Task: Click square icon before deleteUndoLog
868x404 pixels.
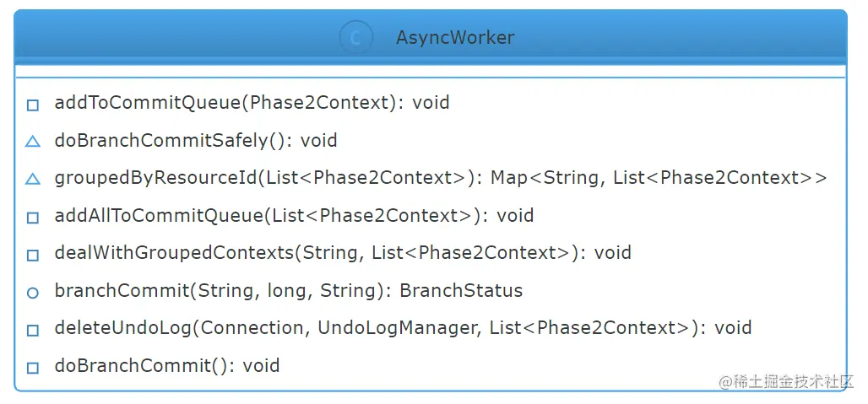Action: [x=33, y=331]
